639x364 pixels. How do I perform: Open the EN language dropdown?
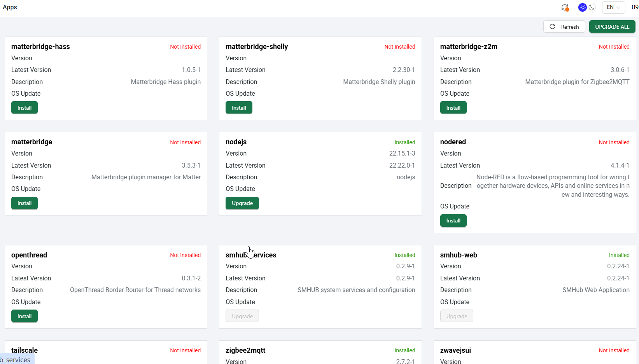pos(613,7)
